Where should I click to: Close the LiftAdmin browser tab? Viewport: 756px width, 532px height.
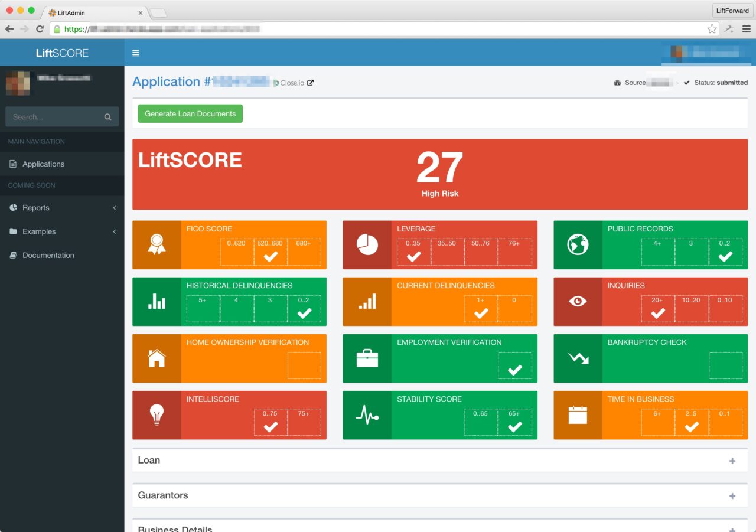[141, 13]
